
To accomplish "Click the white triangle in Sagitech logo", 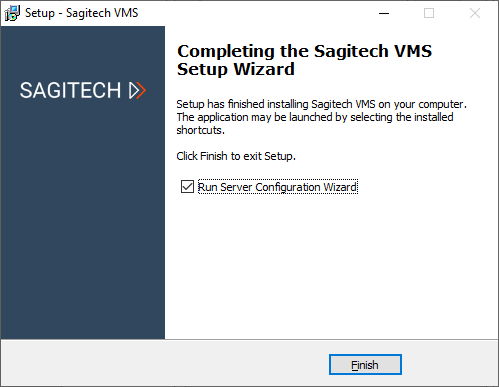I will point(134,91).
